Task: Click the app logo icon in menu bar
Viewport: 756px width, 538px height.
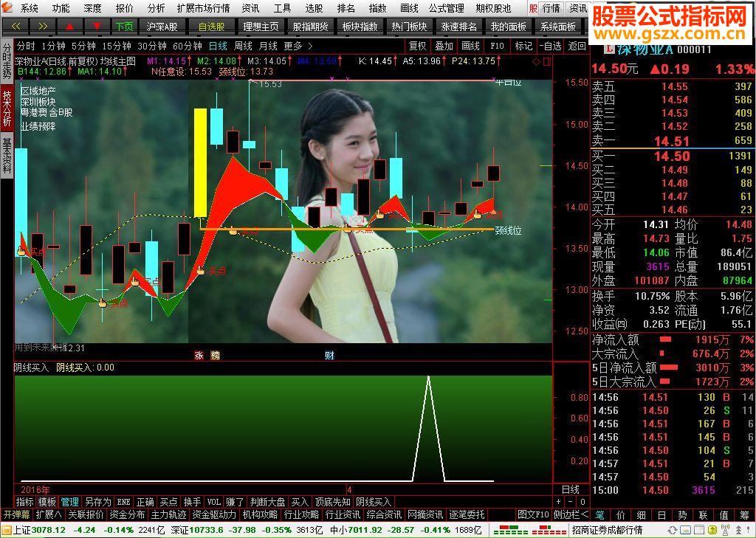Action: click(7, 8)
